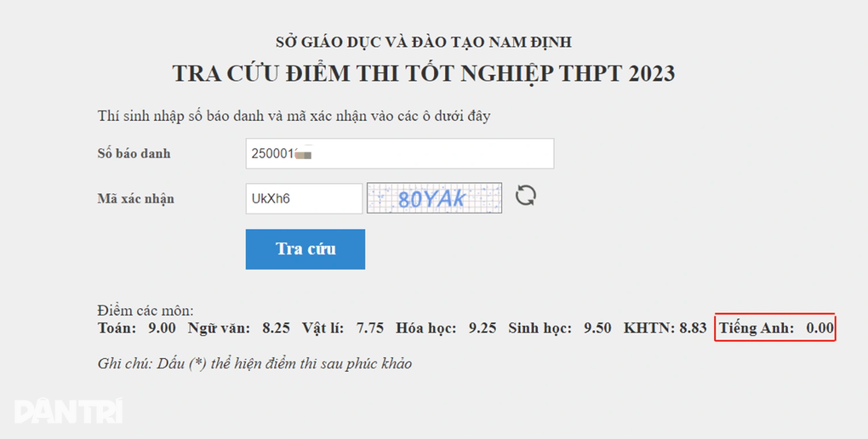Click the Mã xác nhận label
The height and width of the screenshot is (439, 868).
pyautogui.click(x=136, y=198)
